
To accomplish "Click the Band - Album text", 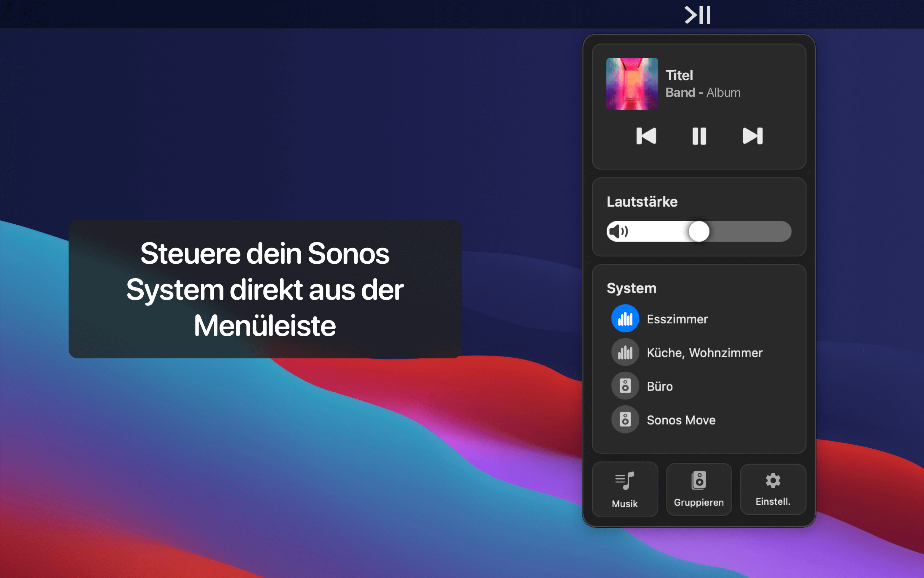I will click(703, 92).
